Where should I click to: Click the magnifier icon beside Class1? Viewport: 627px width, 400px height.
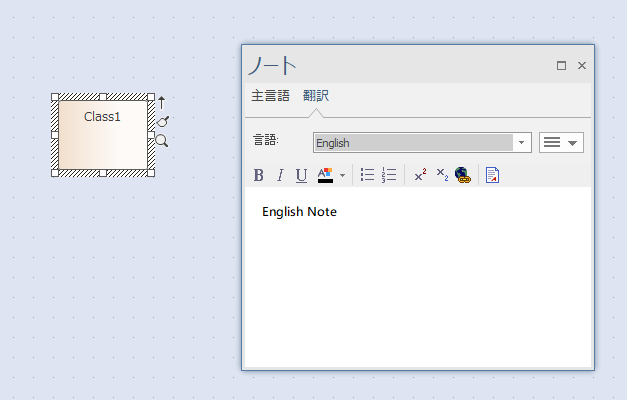(x=162, y=140)
